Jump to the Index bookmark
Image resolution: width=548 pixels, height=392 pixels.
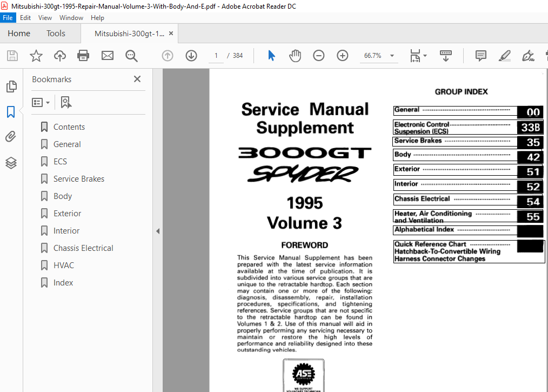coord(63,283)
